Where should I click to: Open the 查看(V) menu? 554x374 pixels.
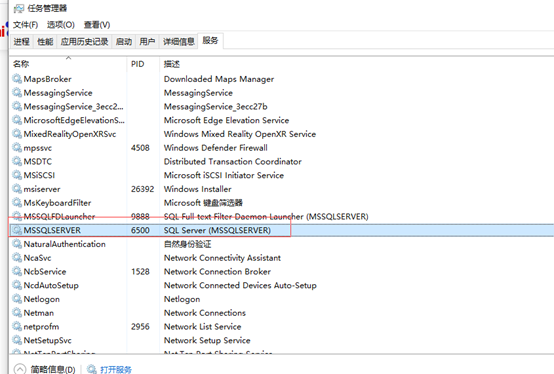pos(97,25)
